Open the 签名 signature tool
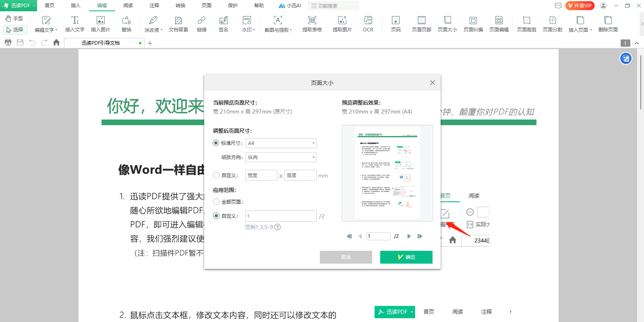 (224, 24)
